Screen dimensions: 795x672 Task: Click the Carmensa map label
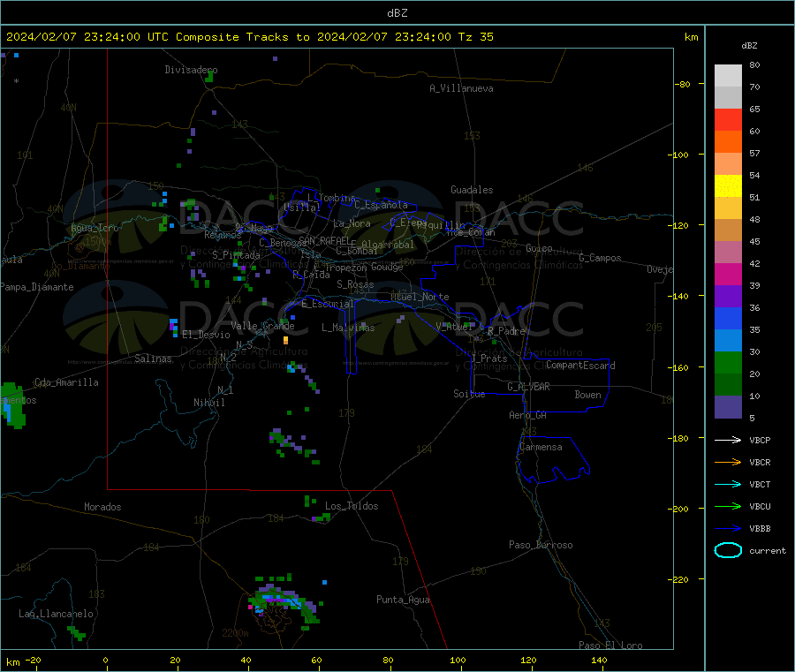click(541, 447)
